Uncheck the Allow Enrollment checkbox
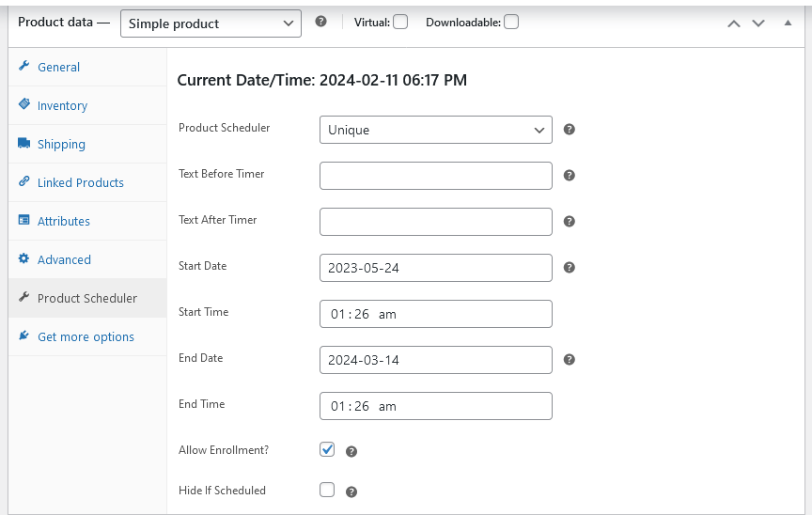Viewport: 812px width, 515px height. click(x=327, y=449)
